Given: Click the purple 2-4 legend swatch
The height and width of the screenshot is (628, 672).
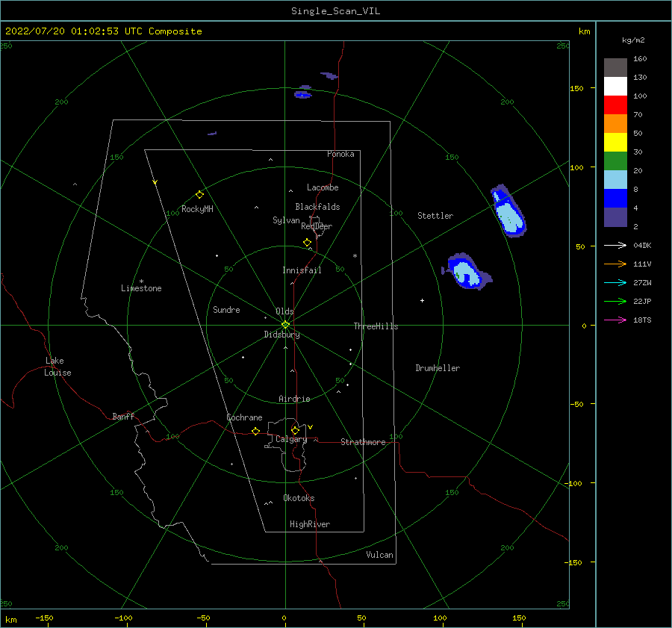Looking at the screenshot, I should point(615,217).
